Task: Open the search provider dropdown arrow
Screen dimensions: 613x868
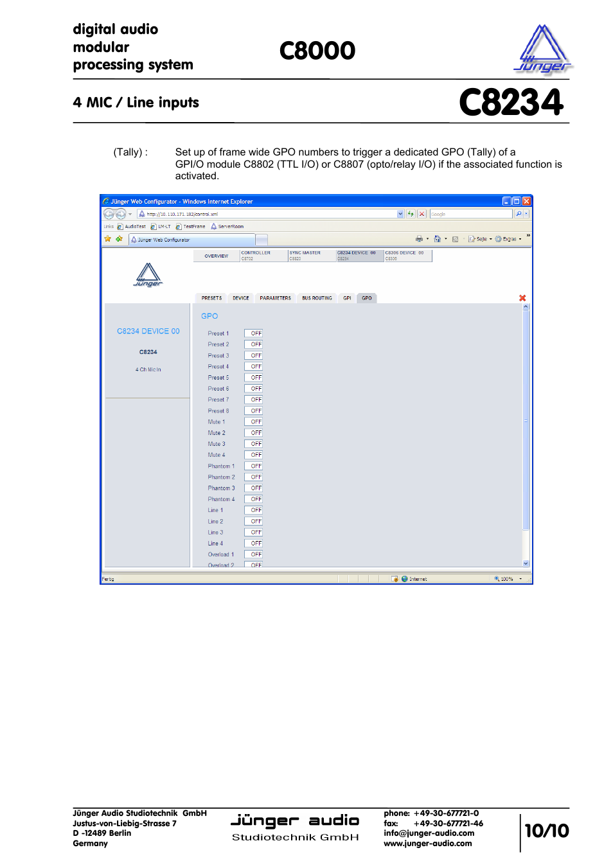Action: point(526,214)
